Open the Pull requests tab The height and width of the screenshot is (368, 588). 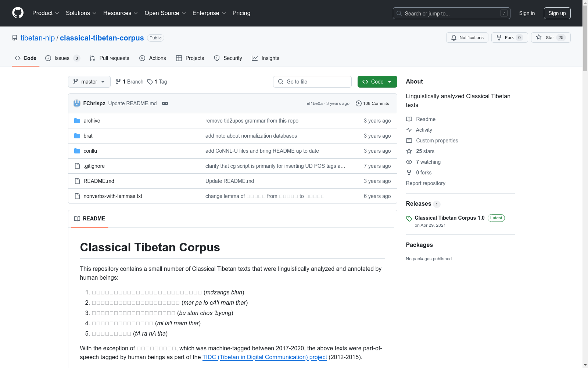[110, 58]
